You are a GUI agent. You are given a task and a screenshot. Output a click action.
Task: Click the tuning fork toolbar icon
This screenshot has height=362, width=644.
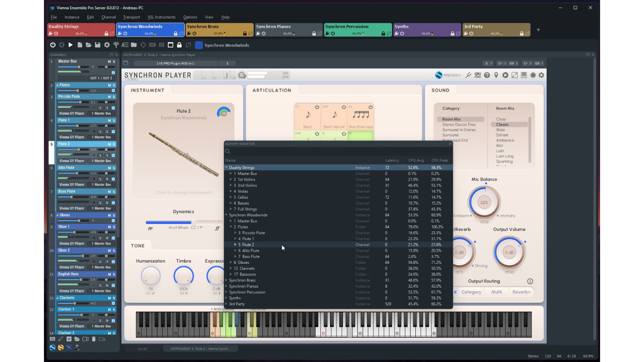coord(116,45)
